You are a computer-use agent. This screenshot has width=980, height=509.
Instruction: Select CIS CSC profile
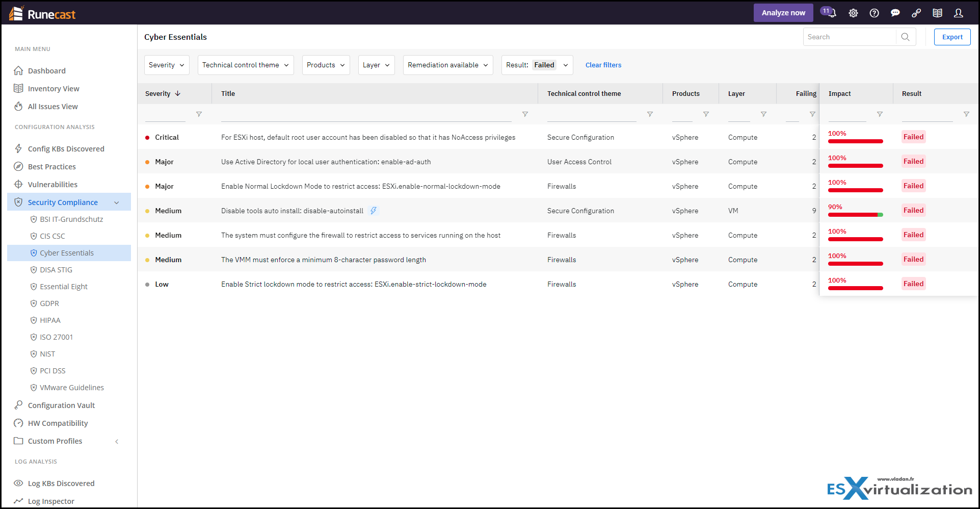tap(52, 236)
